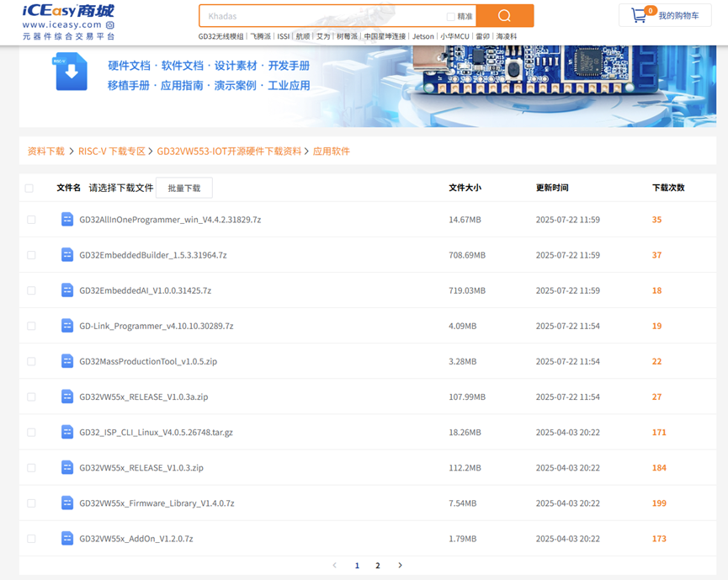Check the box for GD32EmbeddedAI_V1.0.0.31425.7z
This screenshot has height=580, width=728.
point(31,290)
